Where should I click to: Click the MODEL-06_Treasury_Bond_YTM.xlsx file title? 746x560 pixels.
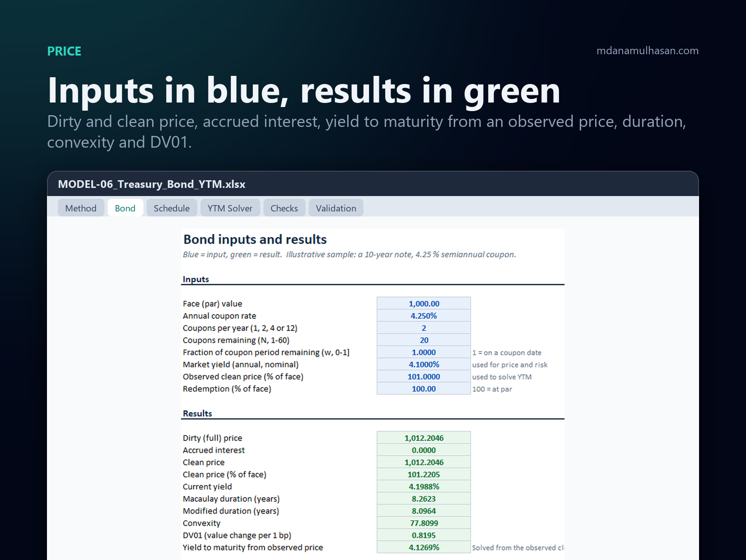tap(152, 184)
